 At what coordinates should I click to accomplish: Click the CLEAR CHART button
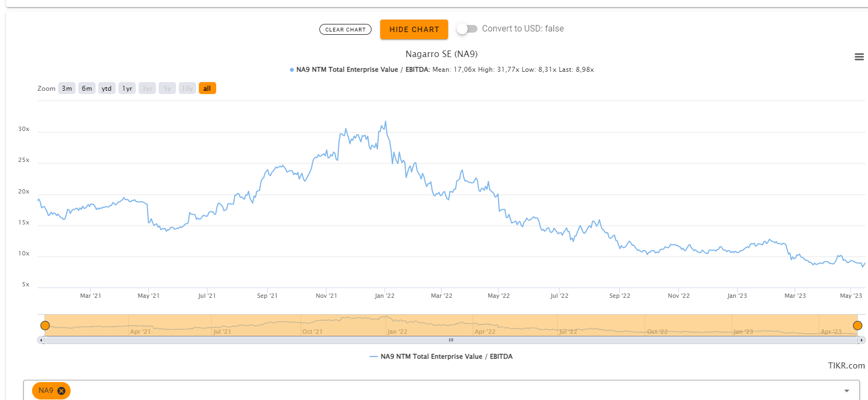pyautogui.click(x=345, y=29)
